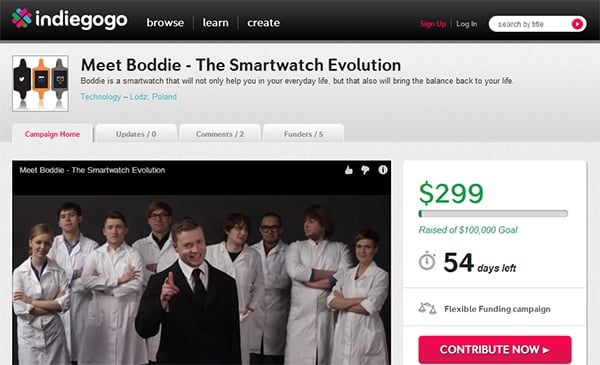The height and width of the screenshot is (365, 600).
Task: Like the video with thumbs-up icon
Action: point(349,170)
